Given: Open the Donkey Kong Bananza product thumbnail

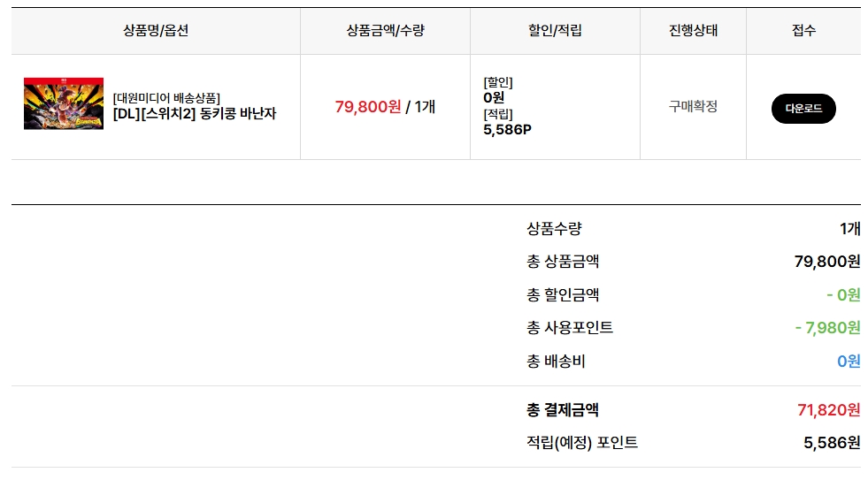Looking at the screenshot, I should click(64, 103).
